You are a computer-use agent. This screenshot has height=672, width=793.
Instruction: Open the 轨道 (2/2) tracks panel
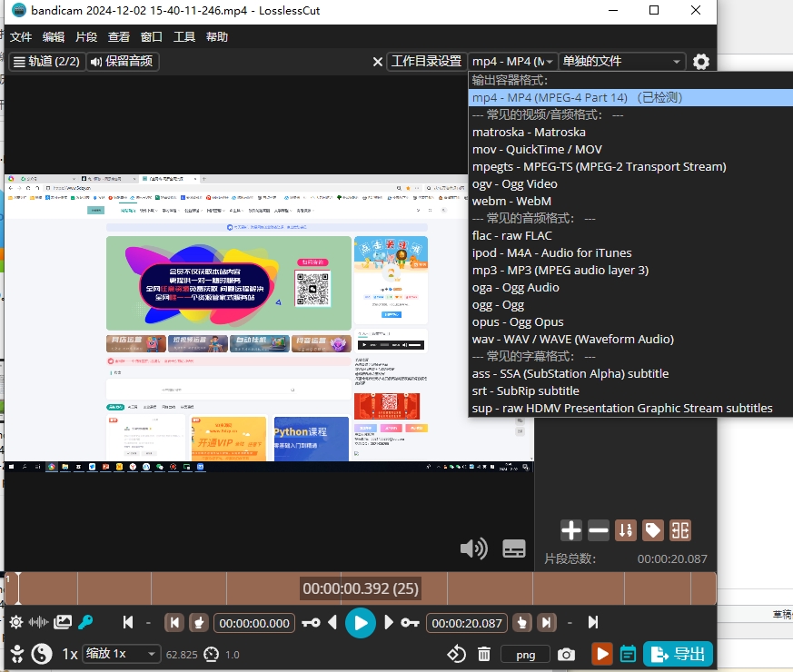tap(46, 62)
